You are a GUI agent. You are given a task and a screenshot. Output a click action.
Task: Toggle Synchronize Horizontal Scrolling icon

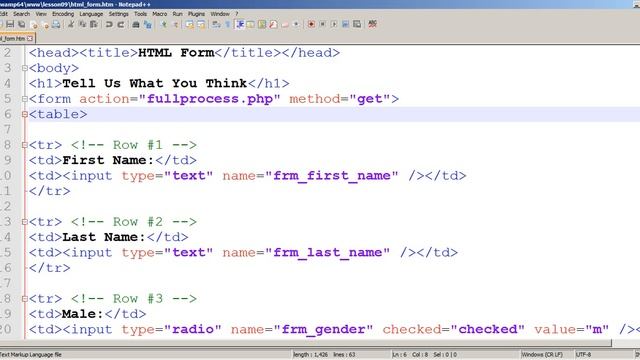(x=201, y=24)
